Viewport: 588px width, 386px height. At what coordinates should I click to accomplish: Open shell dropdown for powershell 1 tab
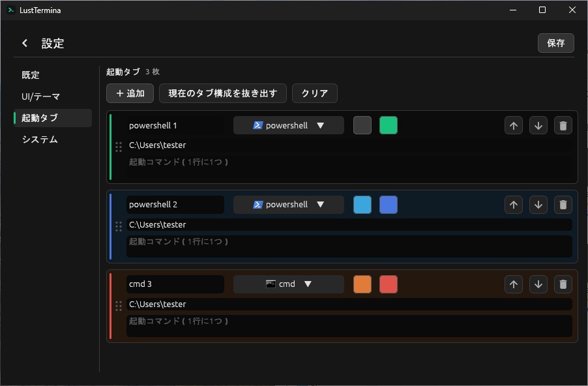click(x=288, y=125)
